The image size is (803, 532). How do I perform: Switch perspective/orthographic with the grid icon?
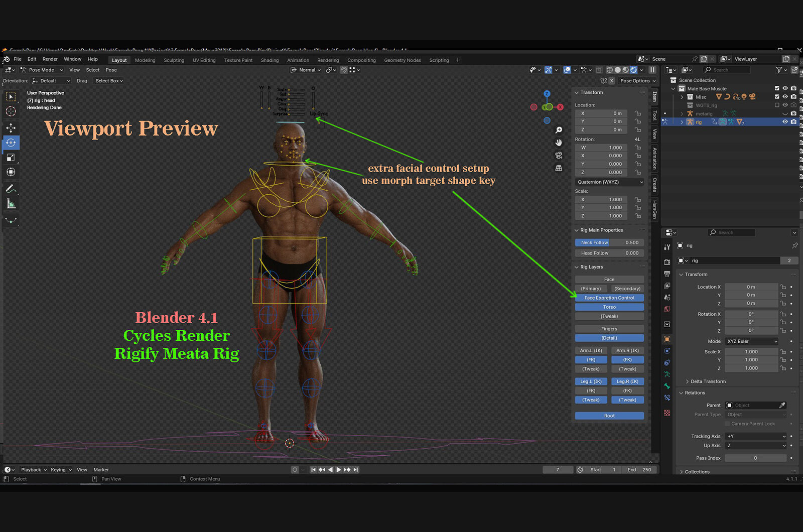559,168
